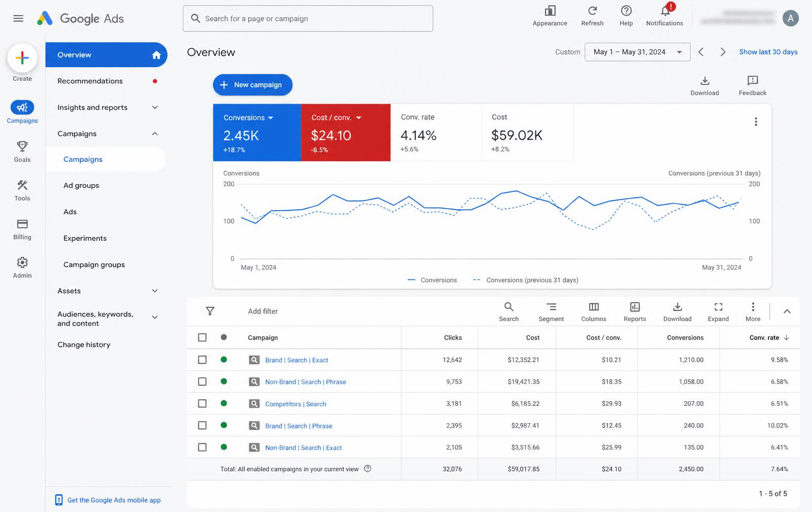
Task: Sort by Conv. rate column
Action: pos(769,338)
